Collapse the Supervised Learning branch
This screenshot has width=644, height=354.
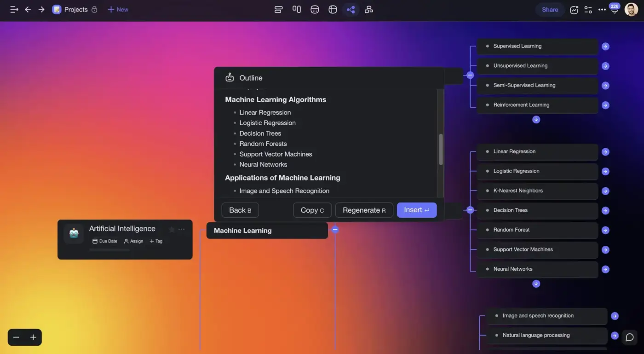[470, 75]
